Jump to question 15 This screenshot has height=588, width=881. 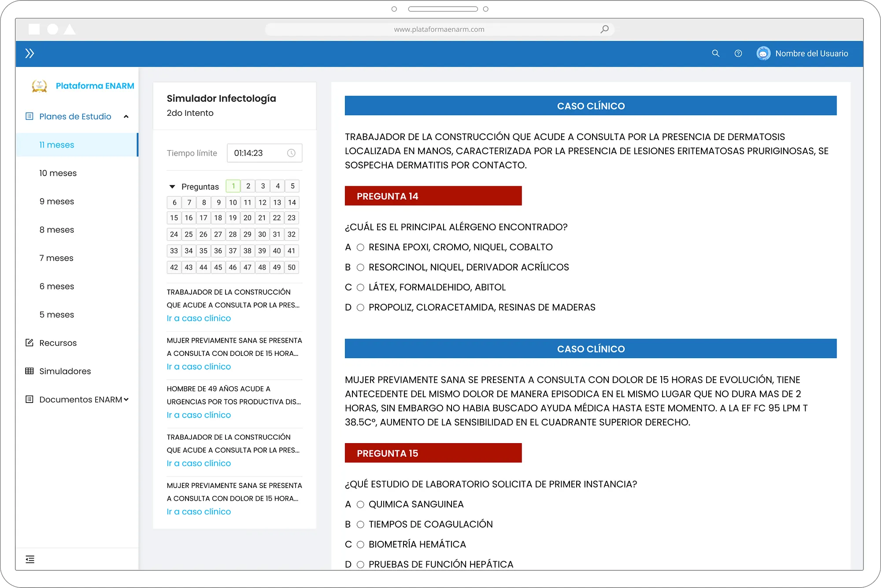pos(174,218)
